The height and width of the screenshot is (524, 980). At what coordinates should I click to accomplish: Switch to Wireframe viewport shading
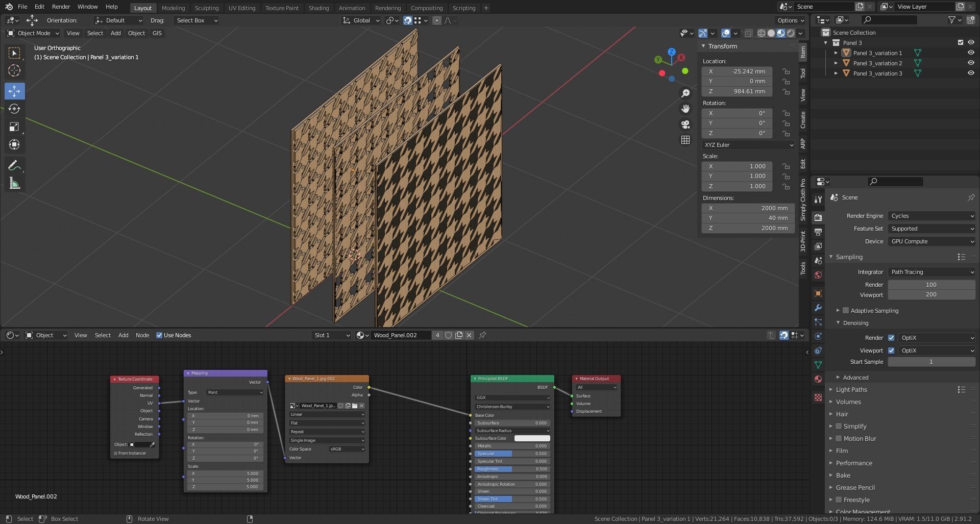point(761,33)
